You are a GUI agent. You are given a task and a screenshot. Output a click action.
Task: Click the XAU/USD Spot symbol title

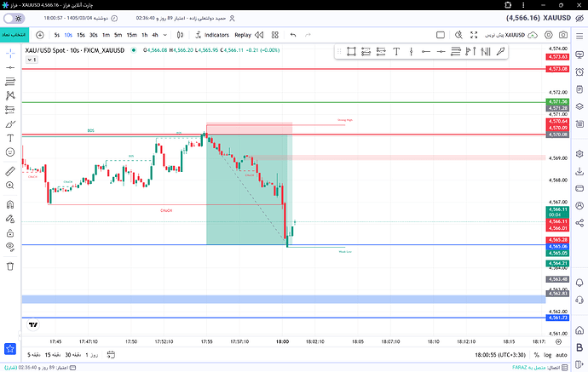tap(75, 50)
